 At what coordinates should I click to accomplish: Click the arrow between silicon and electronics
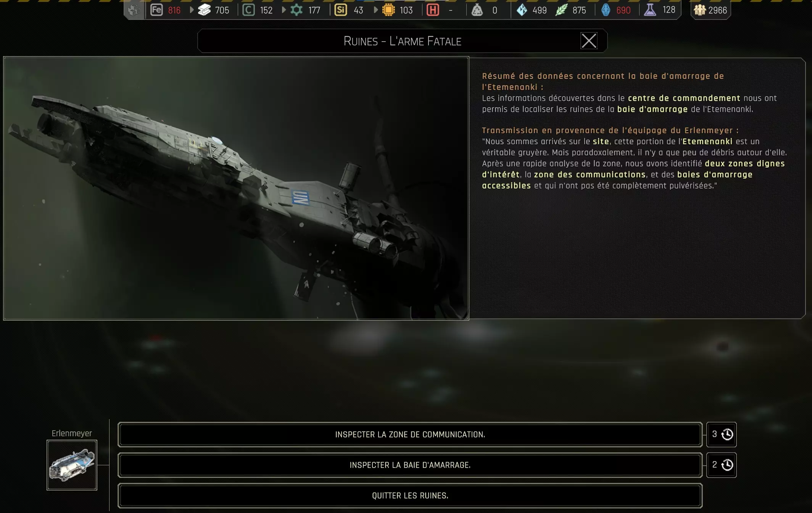point(375,10)
